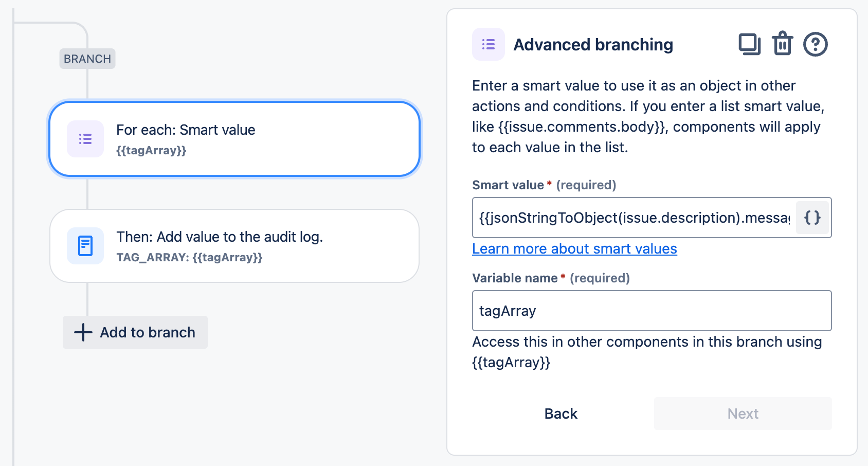868x466 pixels.
Task: Click the audit log action document icon
Action: tap(85, 246)
